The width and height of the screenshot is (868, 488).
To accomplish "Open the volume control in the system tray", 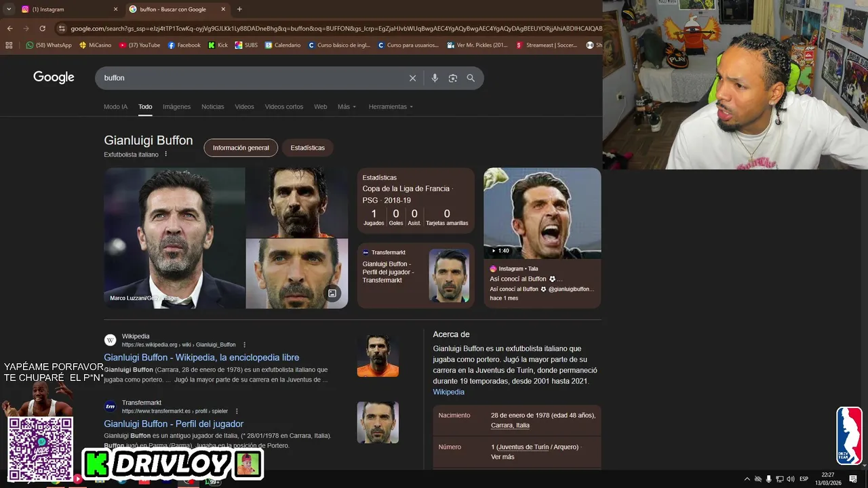I will click(790, 479).
